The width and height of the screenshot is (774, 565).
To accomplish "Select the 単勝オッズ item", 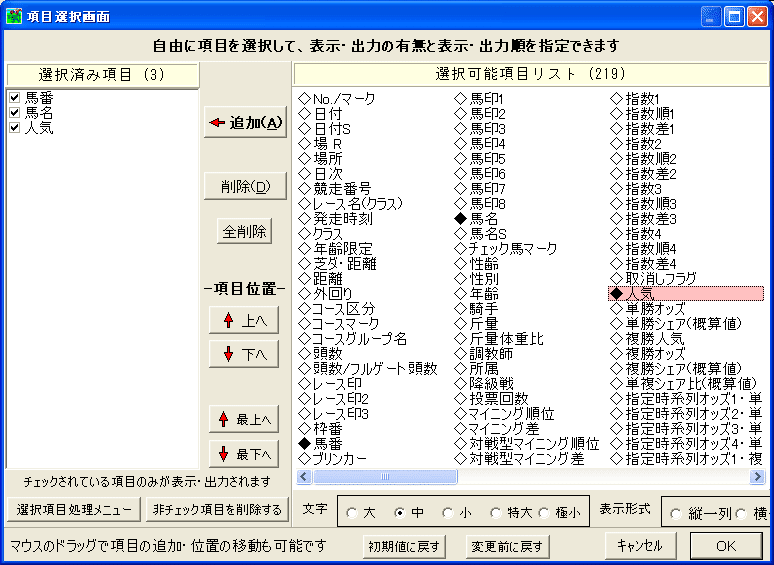I will 648,309.
